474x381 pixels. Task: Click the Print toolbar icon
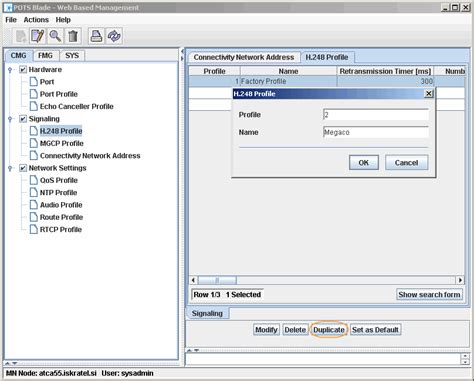click(96, 36)
